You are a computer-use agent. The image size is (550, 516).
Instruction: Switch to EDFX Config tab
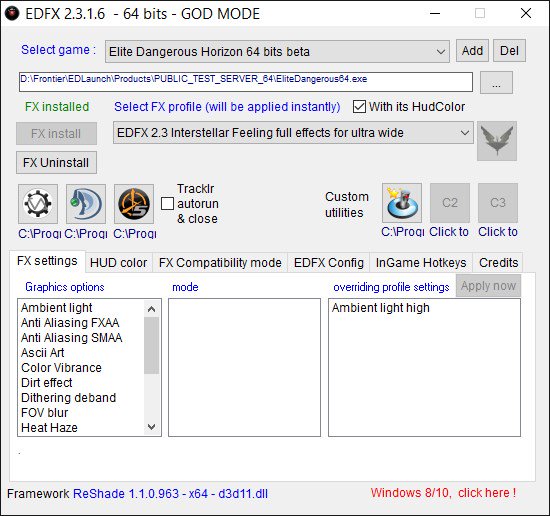click(x=329, y=263)
